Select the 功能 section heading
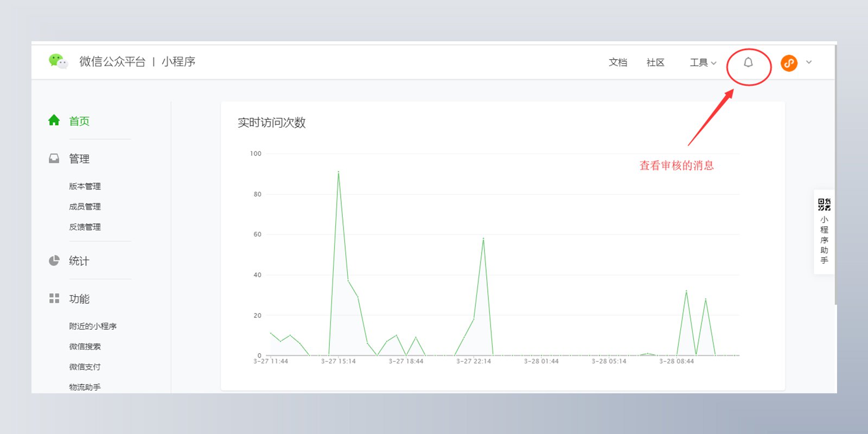Screen dimensions: 868x434 pos(79,299)
